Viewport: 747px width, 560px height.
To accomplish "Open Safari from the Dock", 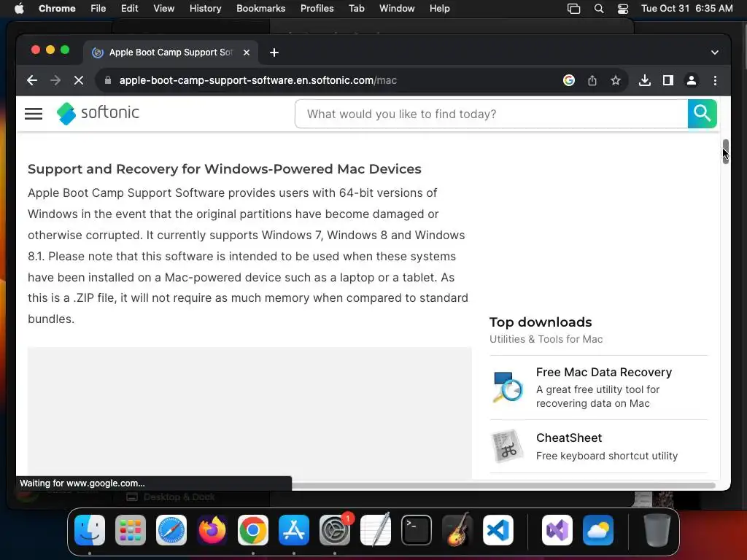I will coord(171,530).
